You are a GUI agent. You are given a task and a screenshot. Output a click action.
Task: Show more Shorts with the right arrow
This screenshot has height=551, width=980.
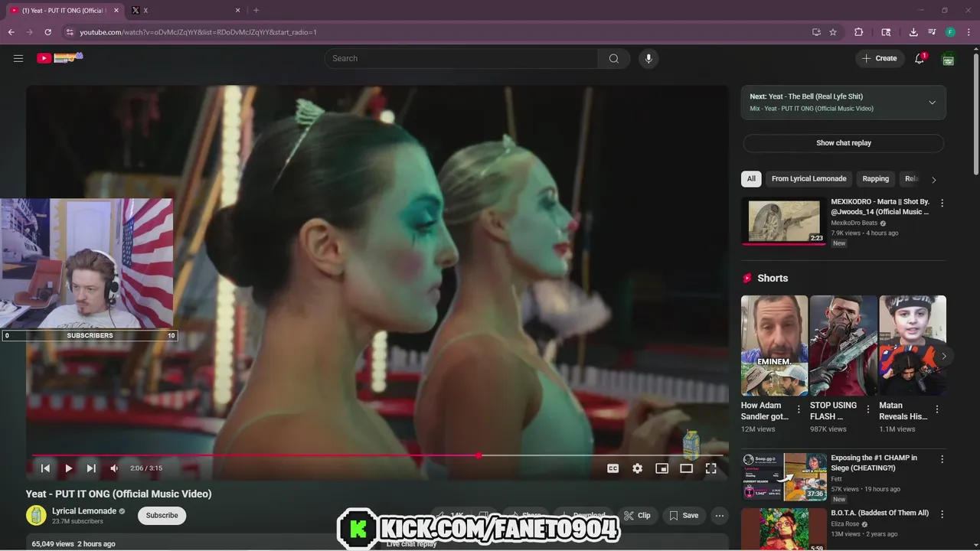coord(943,356)
